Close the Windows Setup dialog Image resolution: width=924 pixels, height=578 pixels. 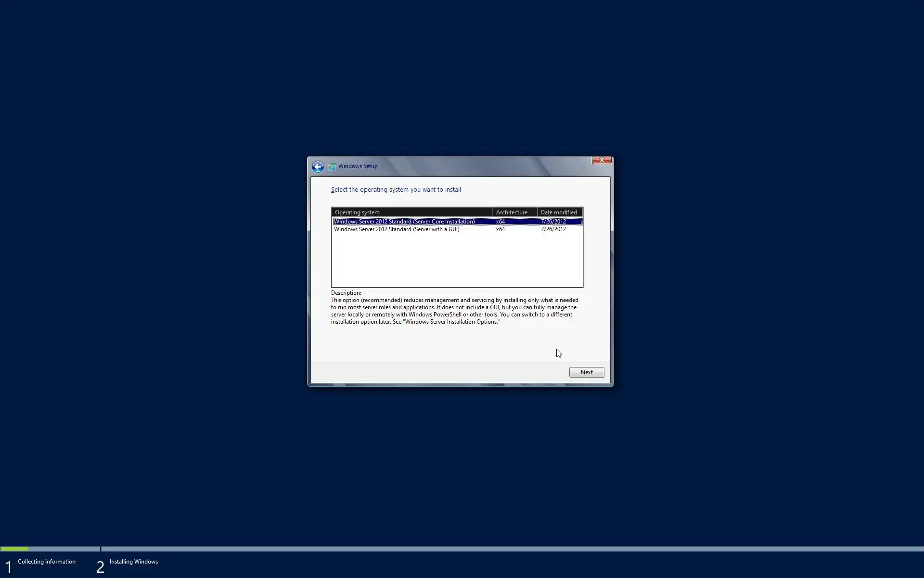601,160
